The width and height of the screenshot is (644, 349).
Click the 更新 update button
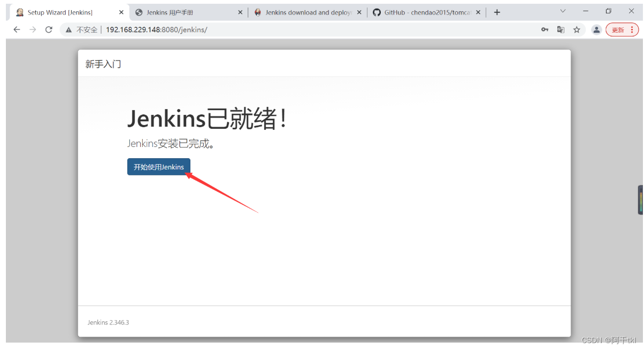click(x=622, y=30)
